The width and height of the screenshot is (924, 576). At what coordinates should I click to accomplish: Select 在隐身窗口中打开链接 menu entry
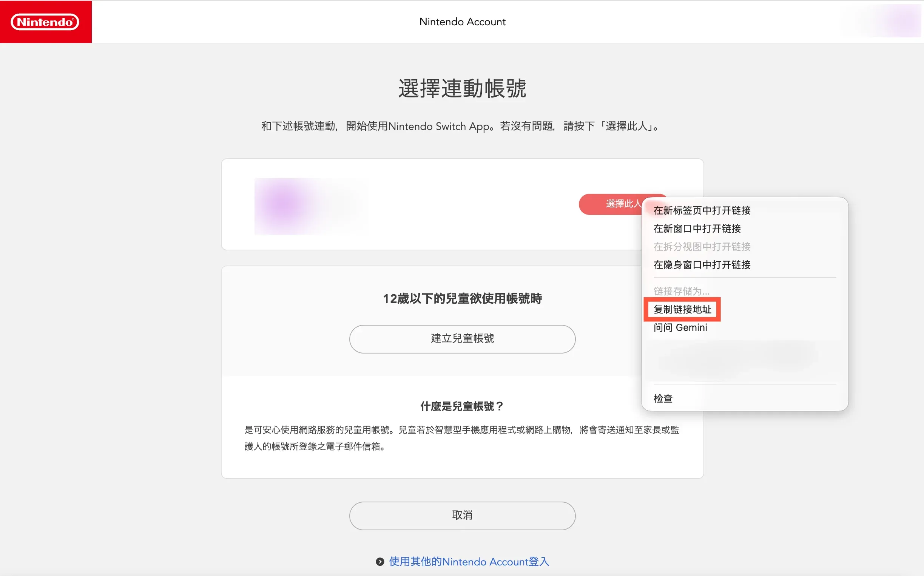click(x=745, y=265)
